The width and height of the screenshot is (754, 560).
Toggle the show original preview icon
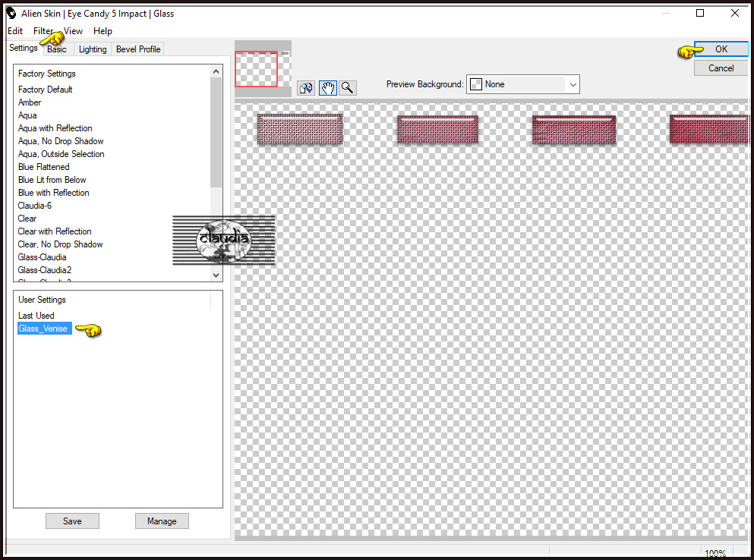[306, 88]
